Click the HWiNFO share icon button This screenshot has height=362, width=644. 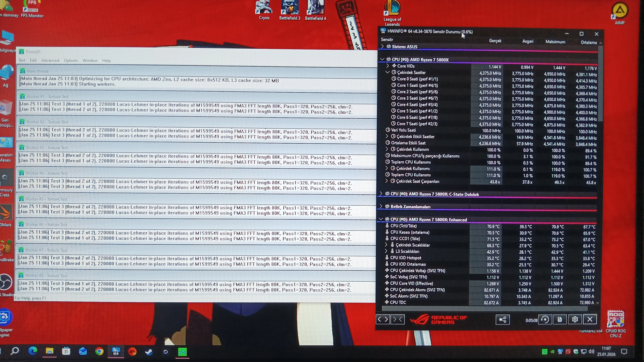tap(502, 320)
